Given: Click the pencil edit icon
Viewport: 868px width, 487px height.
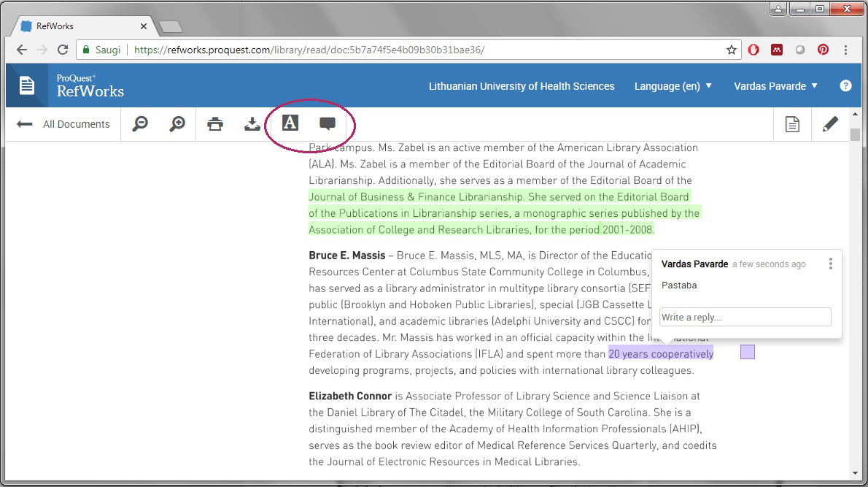Looking at the screenshot, I should [830, 124].
